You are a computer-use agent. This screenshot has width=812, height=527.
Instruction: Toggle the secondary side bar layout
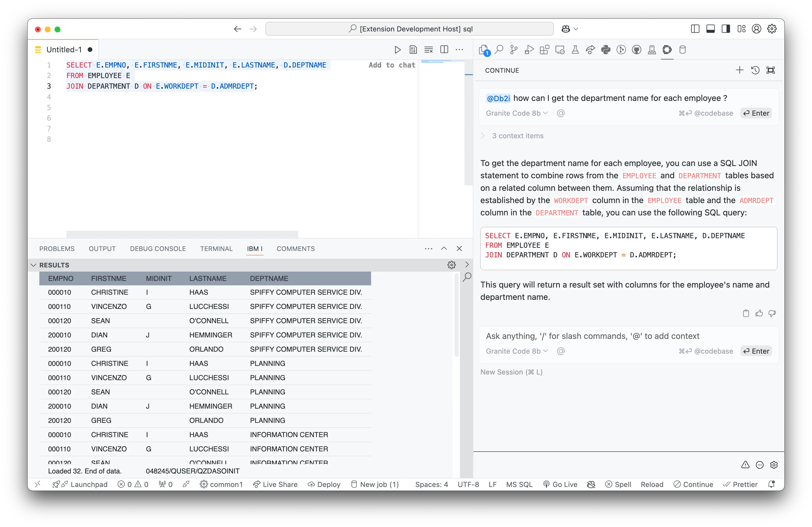pos(726,29)
